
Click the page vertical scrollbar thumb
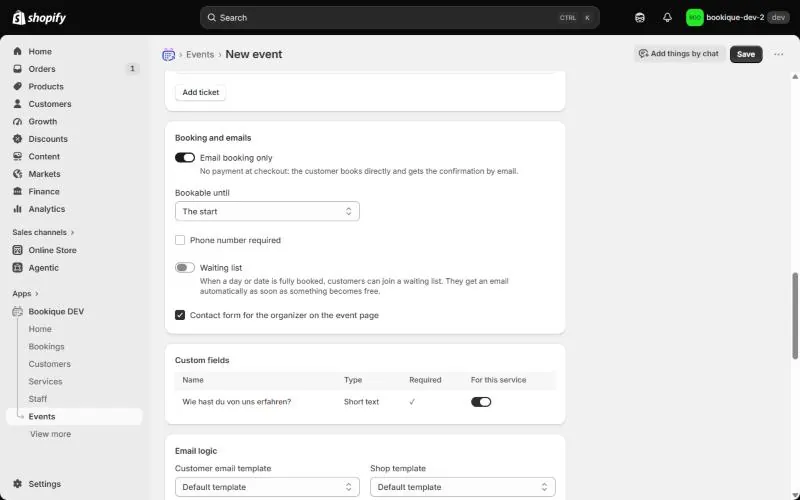(795, 316)
